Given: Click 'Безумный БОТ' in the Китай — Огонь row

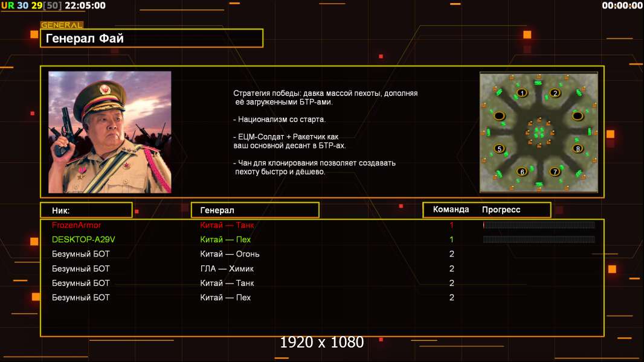Looking at the screenshot, I should point(81,254).
